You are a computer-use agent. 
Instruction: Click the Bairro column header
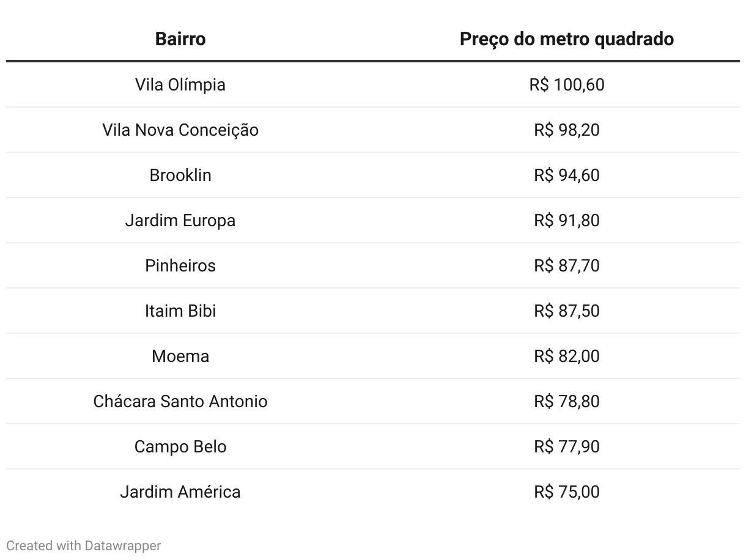click(x=180, y=39)
